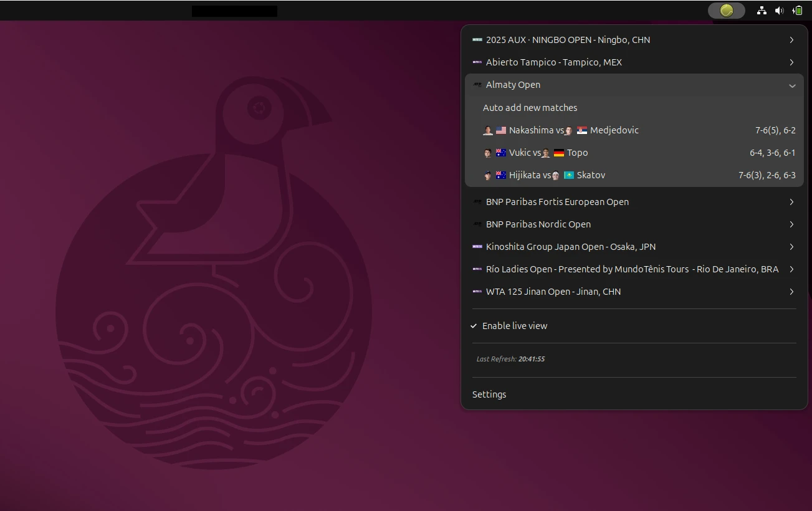This screenshot has width=812, height=511.
Task: Expand the 2025 AUX NINGBO OPEN entry
Action: tap(634, 40)
